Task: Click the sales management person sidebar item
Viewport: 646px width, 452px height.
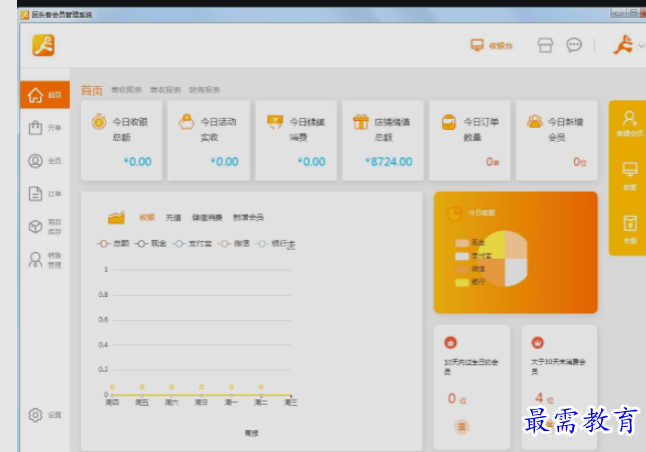Action: pyautogui.click(x=44, y=260)
